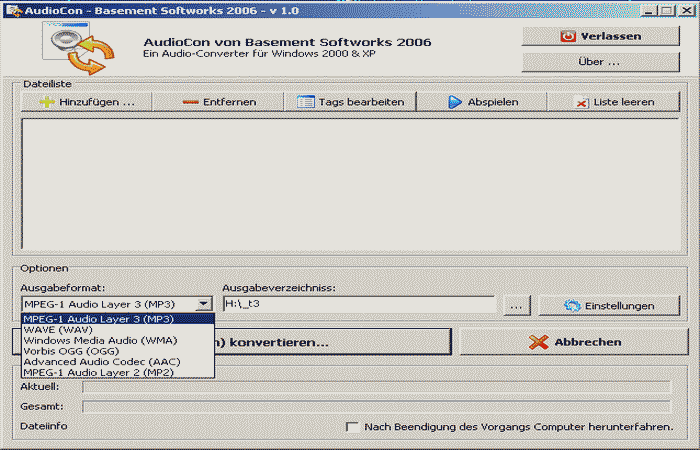Collapse the Ausgabeformat dropdown arrow
Screen dimensions: 700x450
click(204, 304)
